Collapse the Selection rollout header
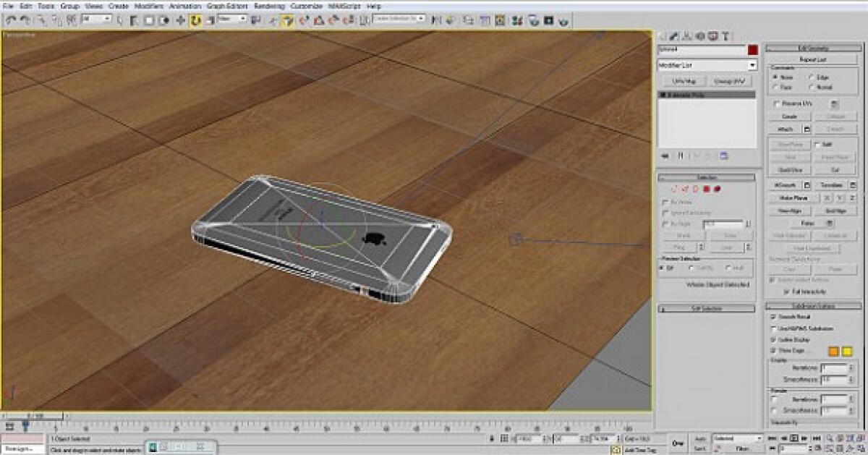Viewport: 868px width, 455px height. coord(706,177)
